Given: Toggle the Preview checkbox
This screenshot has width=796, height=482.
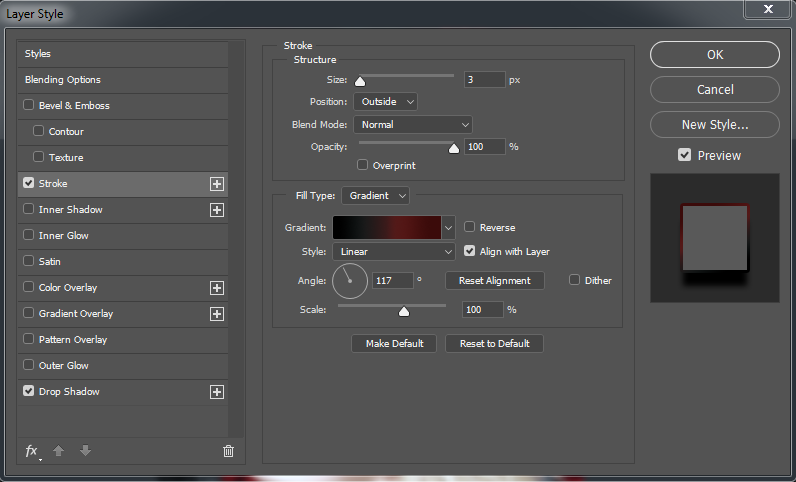Looking at the screenshot, I should [684, 155].
